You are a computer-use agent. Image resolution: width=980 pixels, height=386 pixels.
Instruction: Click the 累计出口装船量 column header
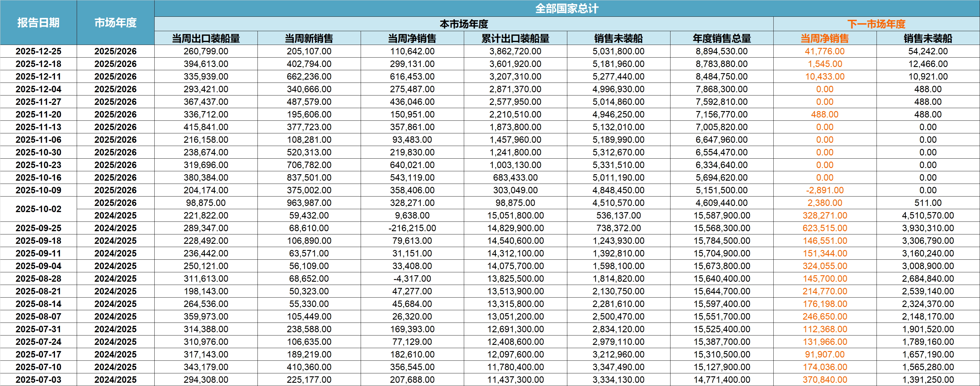point(515,38)
